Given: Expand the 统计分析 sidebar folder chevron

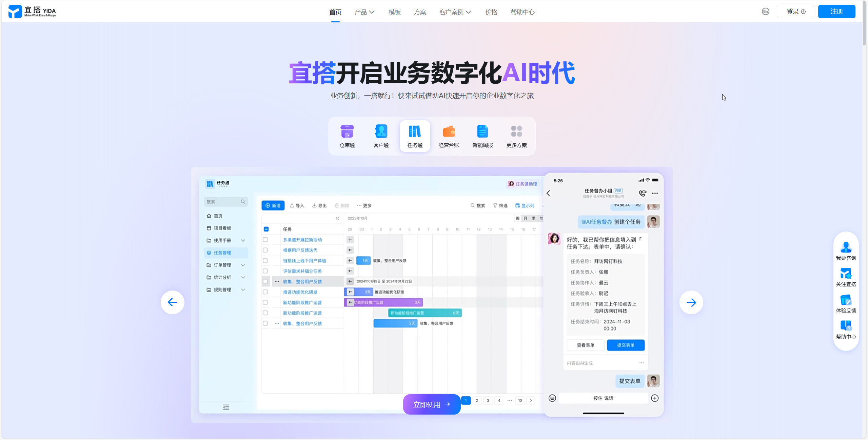Looking at the screenshot, I should click(243, 277).
